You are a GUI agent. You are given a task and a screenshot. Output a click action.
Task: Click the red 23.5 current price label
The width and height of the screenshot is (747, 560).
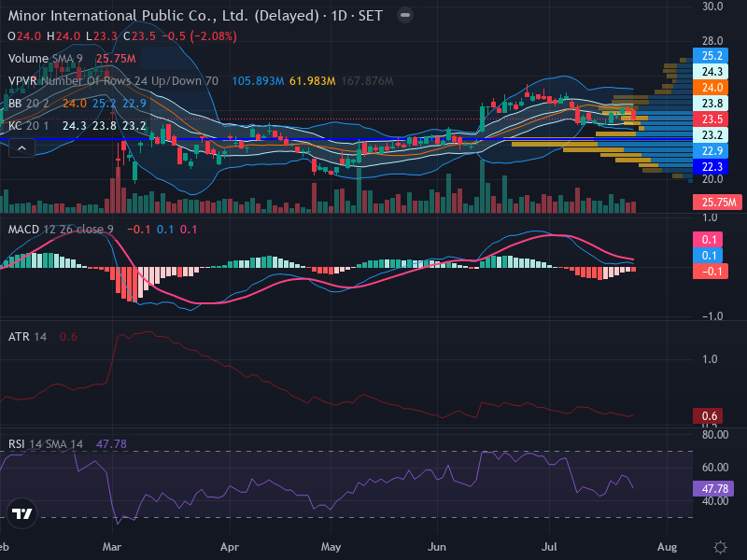coord(711,119)
